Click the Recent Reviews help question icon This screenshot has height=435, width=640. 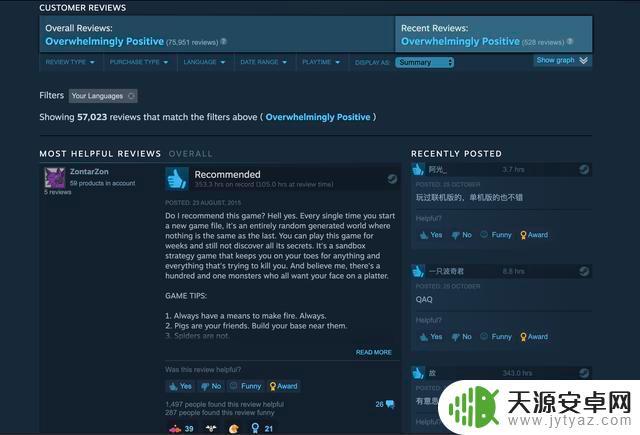(x=570, y=41)
